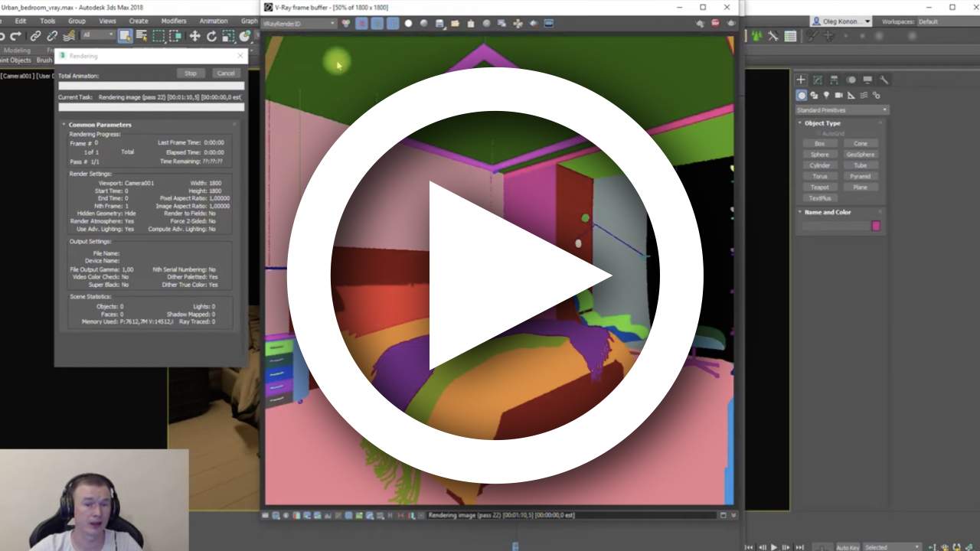Create a Sphere primitive
The height and width of the screenshot is (551, 980).
pos(820,155)
